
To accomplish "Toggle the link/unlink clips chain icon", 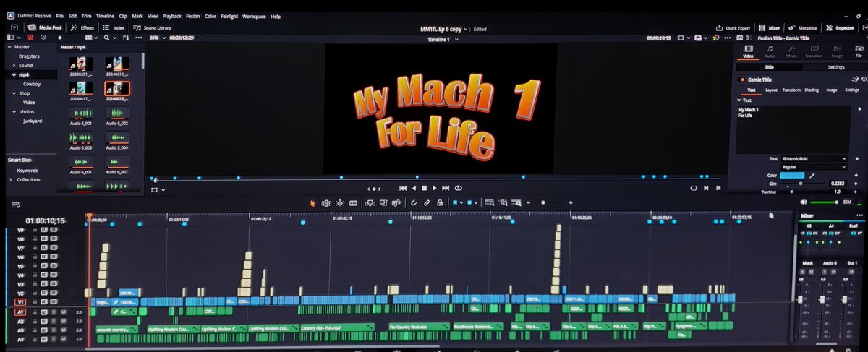I will 427,203.
